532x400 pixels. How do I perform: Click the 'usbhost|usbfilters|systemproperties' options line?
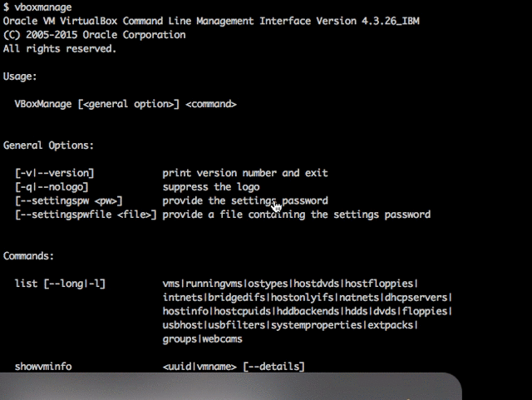290,325
